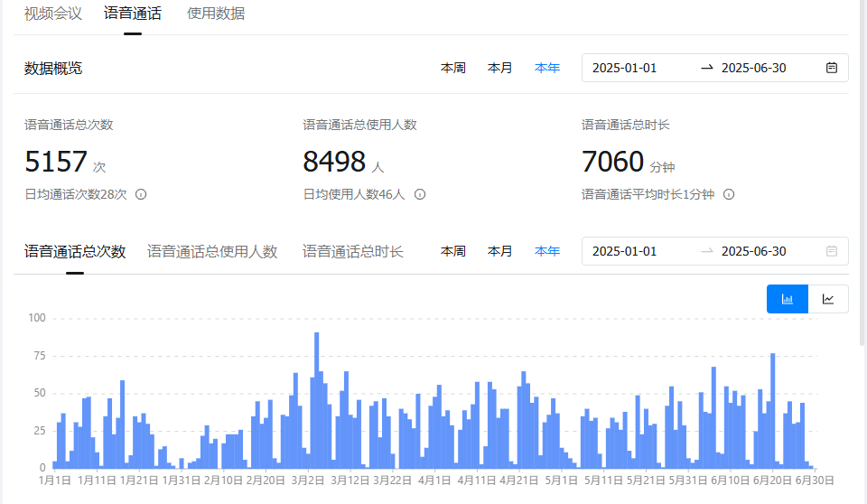This screenshot has width=867, height=504.
Task: Switch to line chart view
Action: coord(828,299)
